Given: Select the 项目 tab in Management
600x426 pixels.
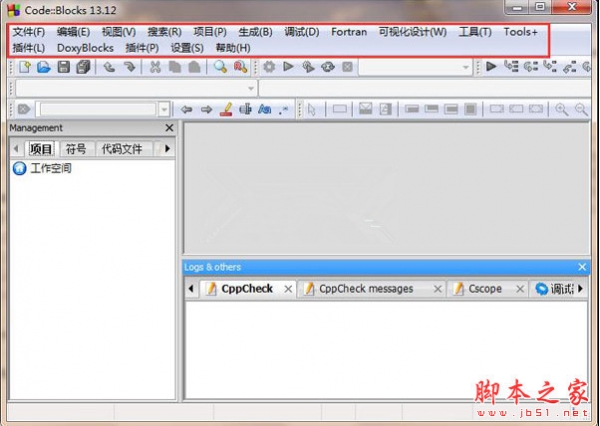Looking at the screenshot, I should tap(41, 149).
